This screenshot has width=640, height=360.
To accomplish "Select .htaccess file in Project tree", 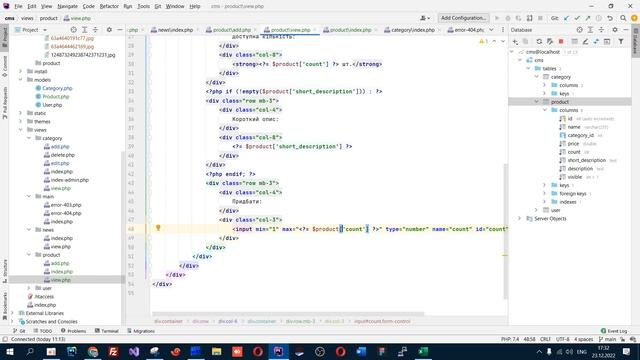I will (x=44, y=296).
